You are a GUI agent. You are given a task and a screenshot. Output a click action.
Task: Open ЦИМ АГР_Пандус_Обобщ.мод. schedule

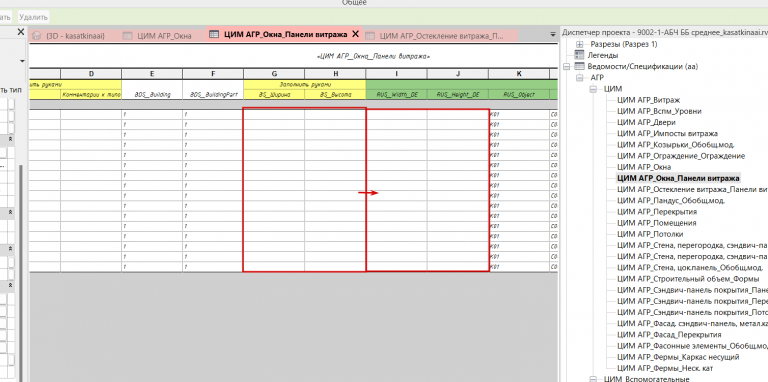tap(671, 201)
